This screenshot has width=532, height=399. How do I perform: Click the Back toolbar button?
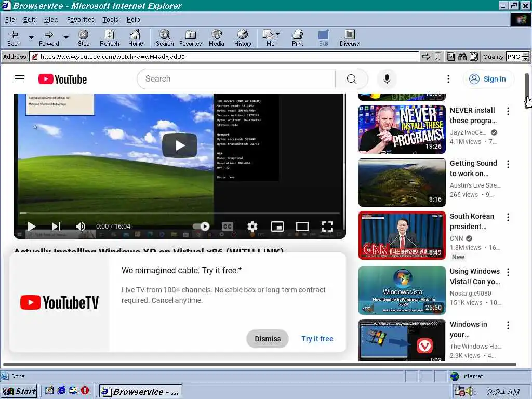pos(14,38)
